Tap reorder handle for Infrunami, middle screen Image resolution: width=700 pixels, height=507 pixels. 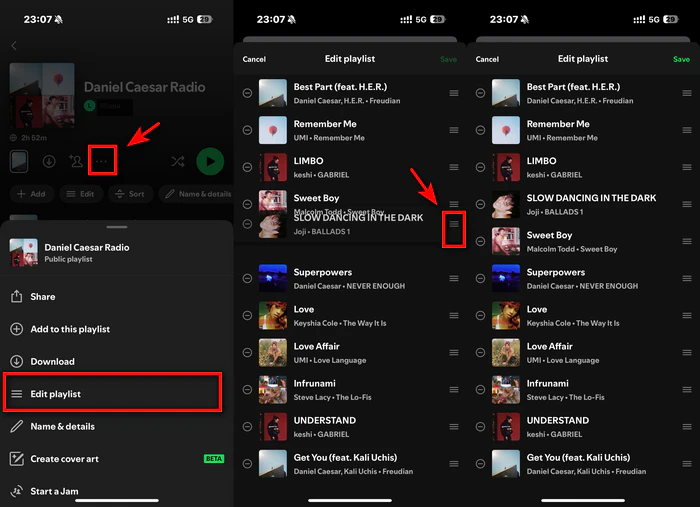454,389
